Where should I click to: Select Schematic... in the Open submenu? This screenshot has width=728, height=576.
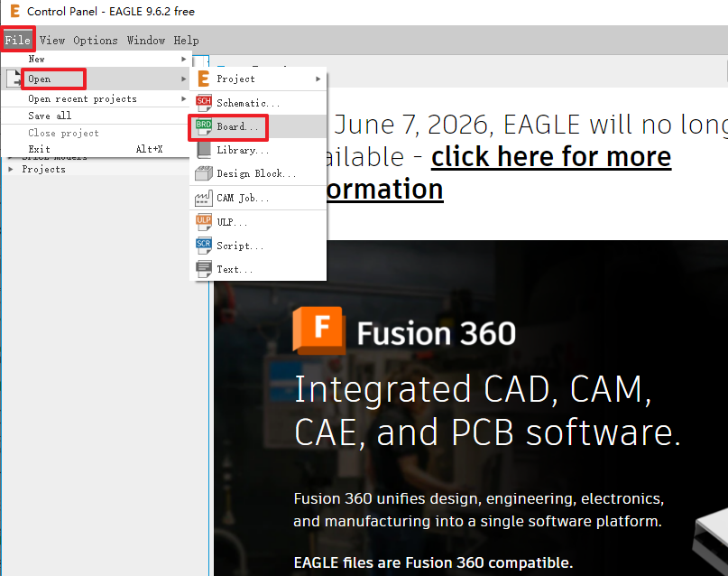pyautogui.click(x=258, y=103)
